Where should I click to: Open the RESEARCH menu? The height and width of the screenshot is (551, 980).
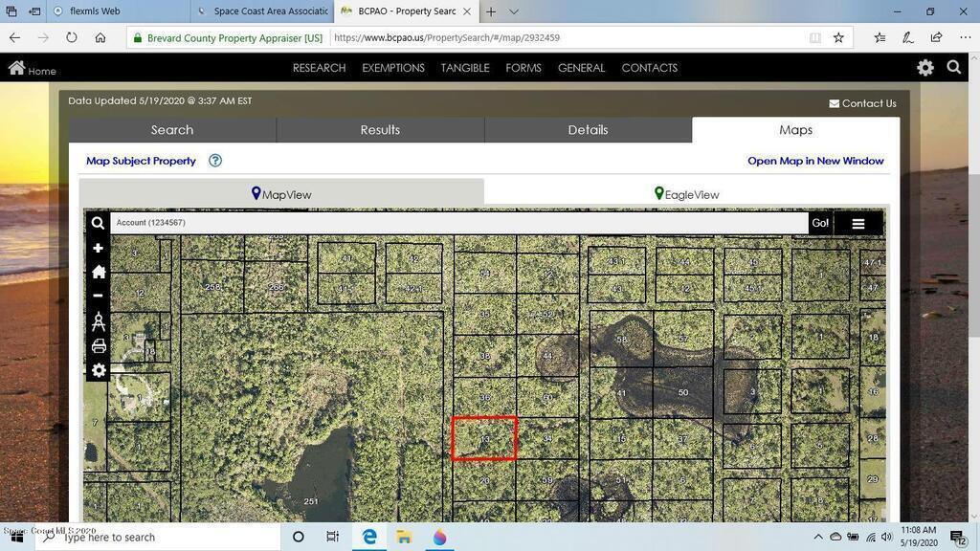(x=319, y=68)
